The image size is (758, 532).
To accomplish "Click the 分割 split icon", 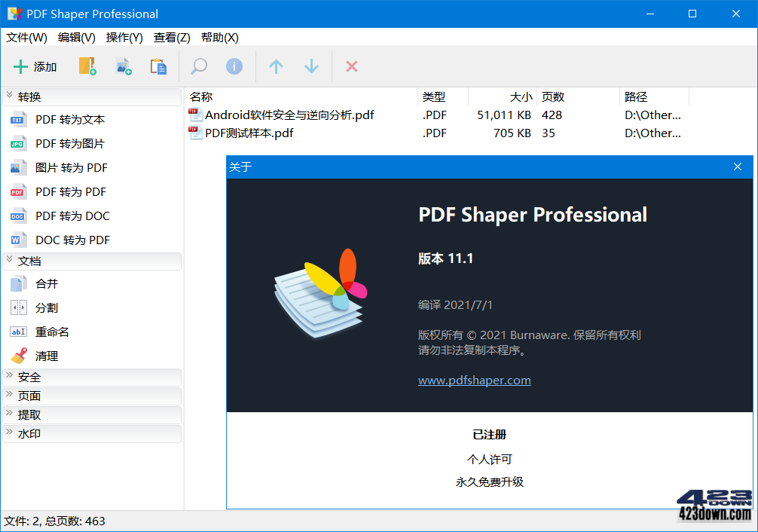I will tap(18, 307).
